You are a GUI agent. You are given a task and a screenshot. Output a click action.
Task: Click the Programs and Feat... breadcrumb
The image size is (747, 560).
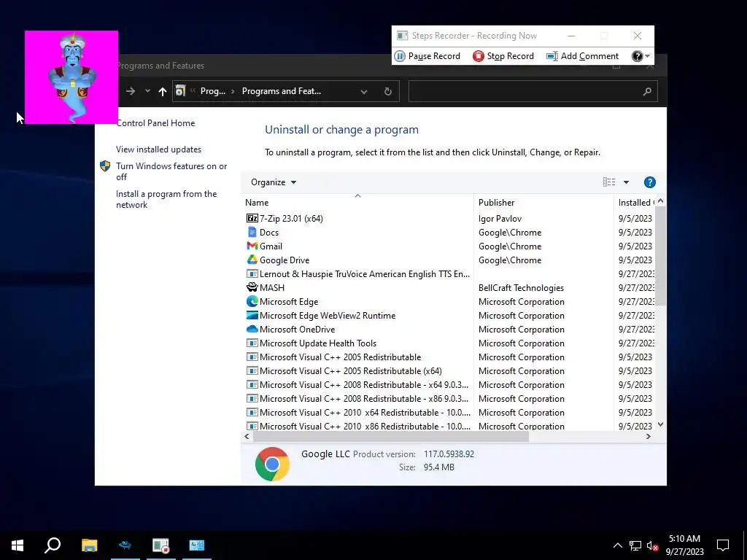282,91
